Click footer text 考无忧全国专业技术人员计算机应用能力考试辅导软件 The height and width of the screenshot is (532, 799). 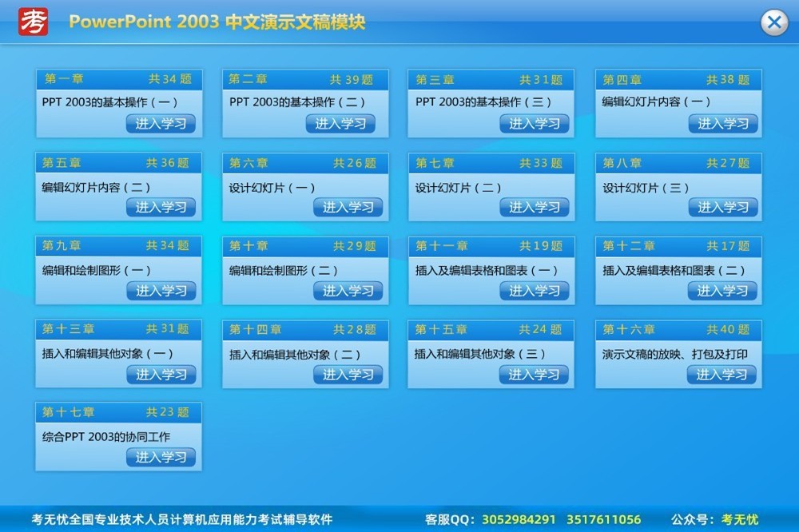pyautogui.click(x=182, y=519)
